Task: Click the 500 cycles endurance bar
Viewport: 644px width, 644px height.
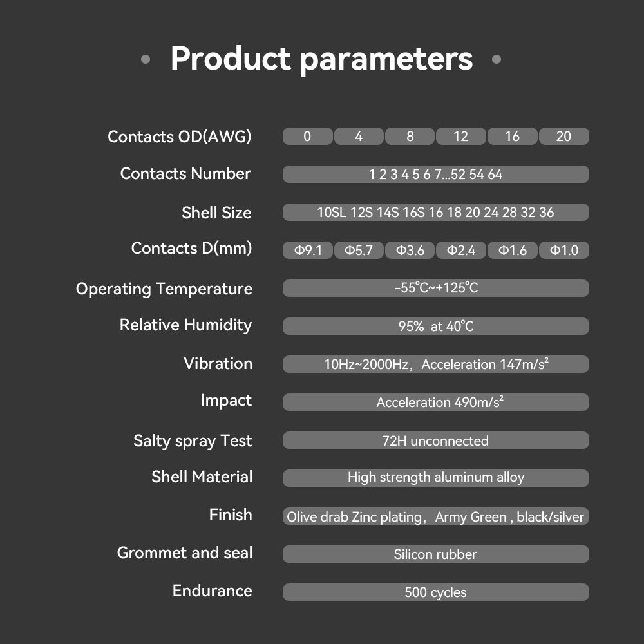Action: coord(435,592)
